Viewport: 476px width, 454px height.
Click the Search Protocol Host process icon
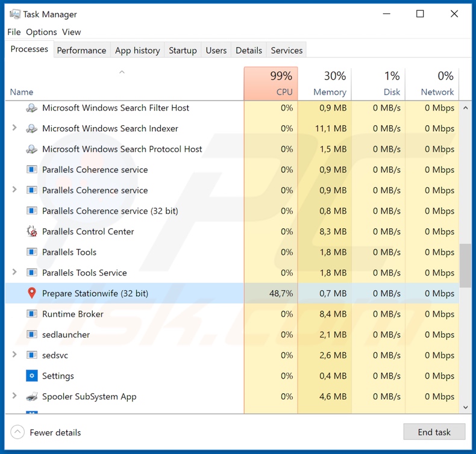31,149
